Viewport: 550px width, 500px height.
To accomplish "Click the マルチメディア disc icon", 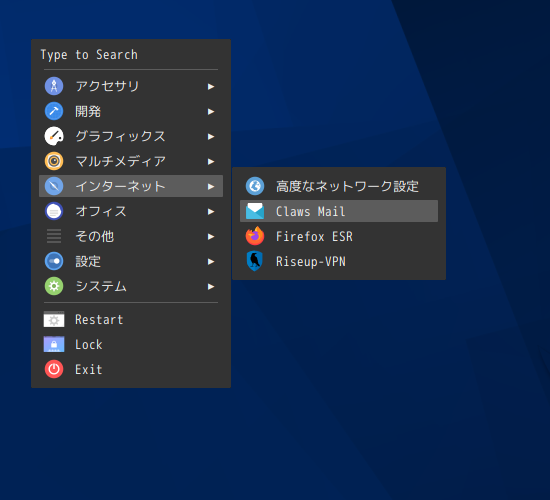I will point(54,161).
